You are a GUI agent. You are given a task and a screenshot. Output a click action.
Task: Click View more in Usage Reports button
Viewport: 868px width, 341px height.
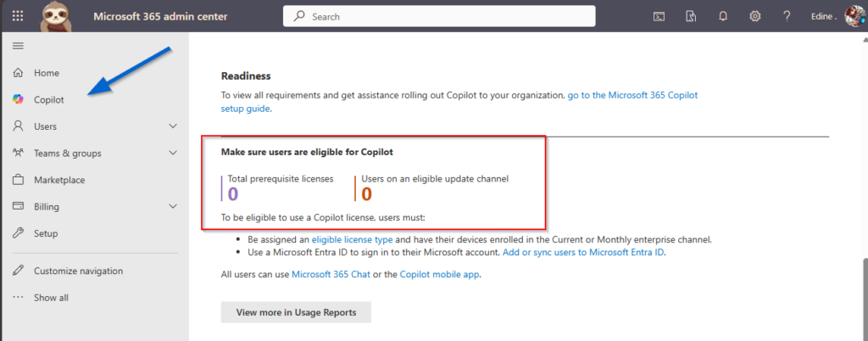pos(296,312)
